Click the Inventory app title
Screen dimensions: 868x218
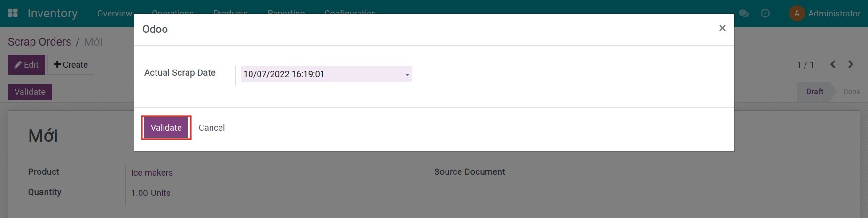click(52, 14)
